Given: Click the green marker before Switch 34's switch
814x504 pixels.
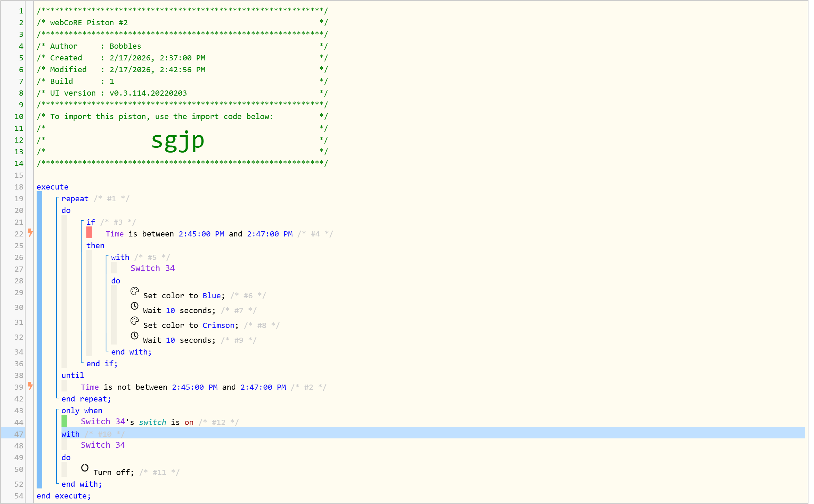Looking at the screenshot, I should pos(64,421).
